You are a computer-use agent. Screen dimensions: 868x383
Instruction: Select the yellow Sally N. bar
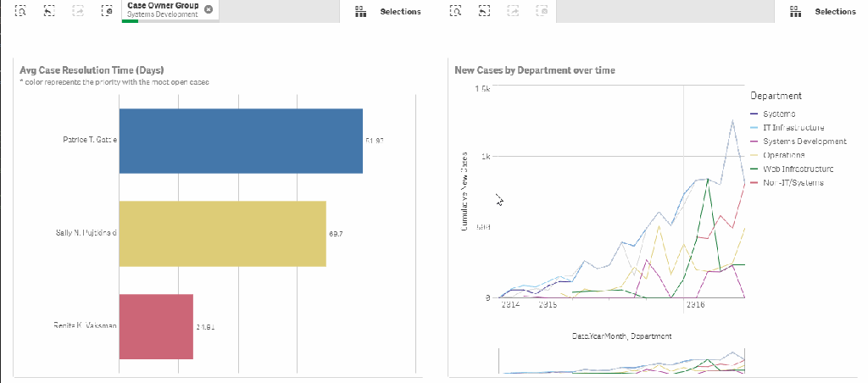222,233
